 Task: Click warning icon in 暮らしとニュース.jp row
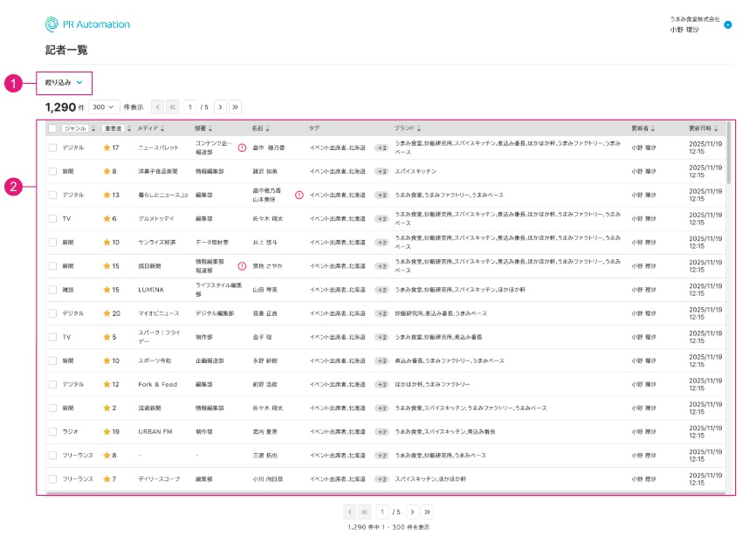pos(299,195)
